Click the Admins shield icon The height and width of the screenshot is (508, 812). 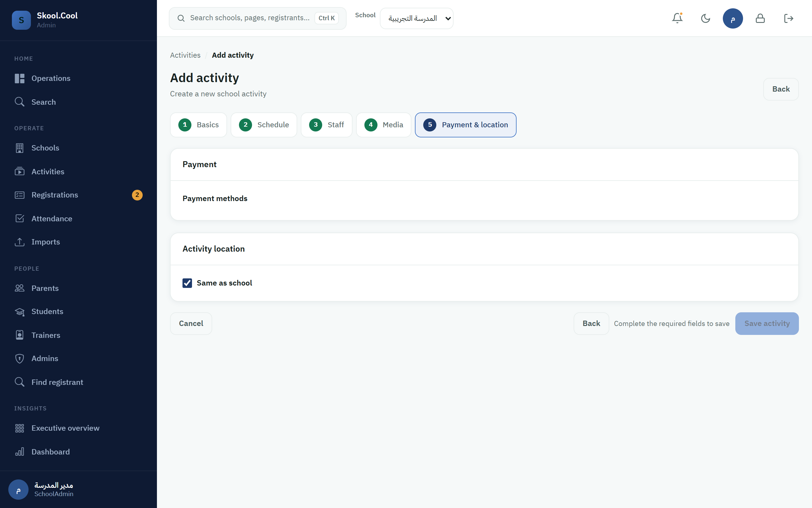[20, 358]
